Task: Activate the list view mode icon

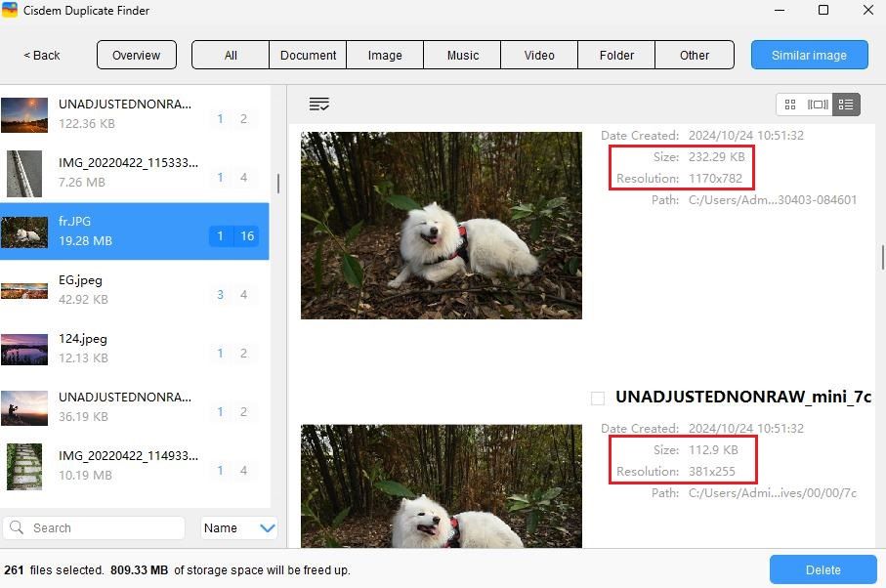Action: click(x=846, y=105)
